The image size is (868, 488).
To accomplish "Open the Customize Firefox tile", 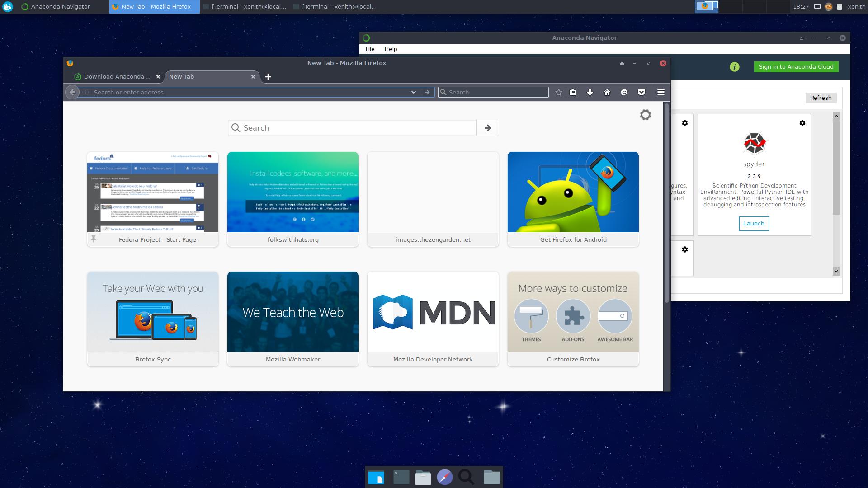I will click(x=573, y=319).
